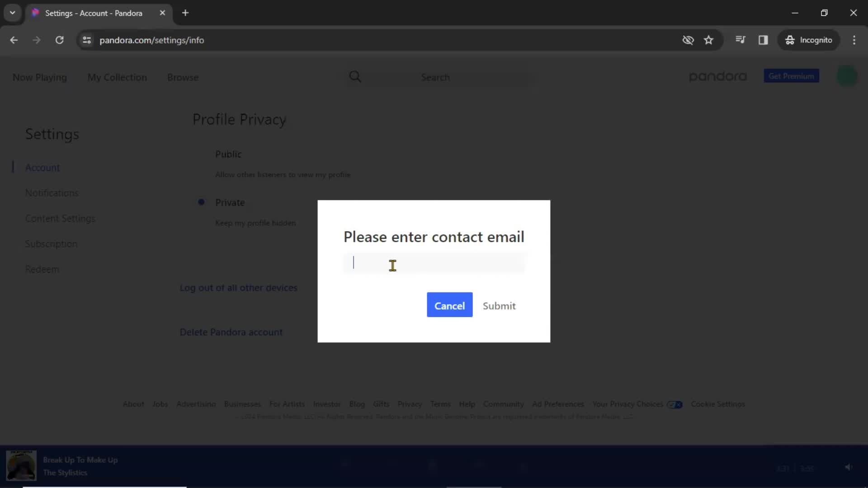Toggle profile privacy to Public
Image resolution: width=868 pixels, height=488 pixels.
[x=201, y=154]
